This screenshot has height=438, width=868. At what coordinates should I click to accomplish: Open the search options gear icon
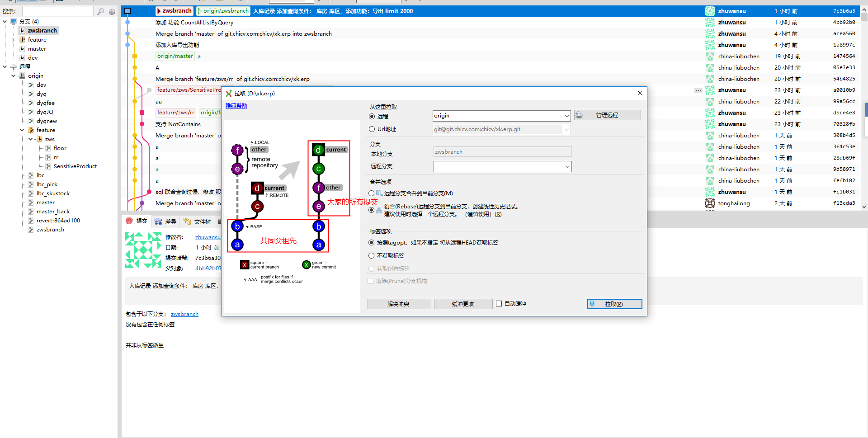pos(112,11)
